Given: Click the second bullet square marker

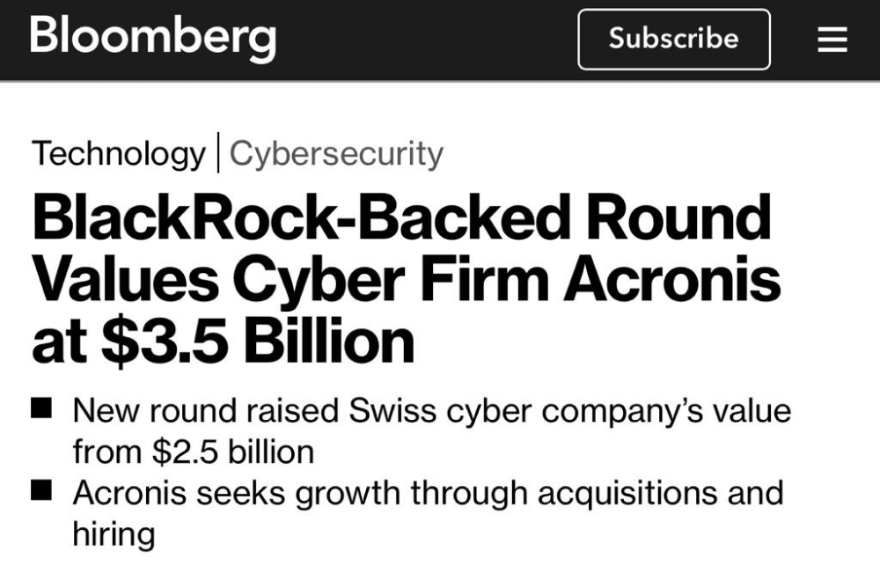Looking at the screenshot, I should (41, 491).
